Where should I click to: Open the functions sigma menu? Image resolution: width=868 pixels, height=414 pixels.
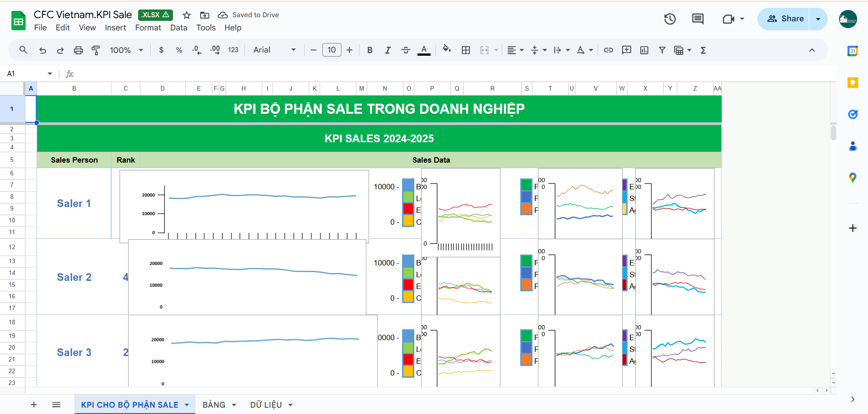tap(703, 50)
